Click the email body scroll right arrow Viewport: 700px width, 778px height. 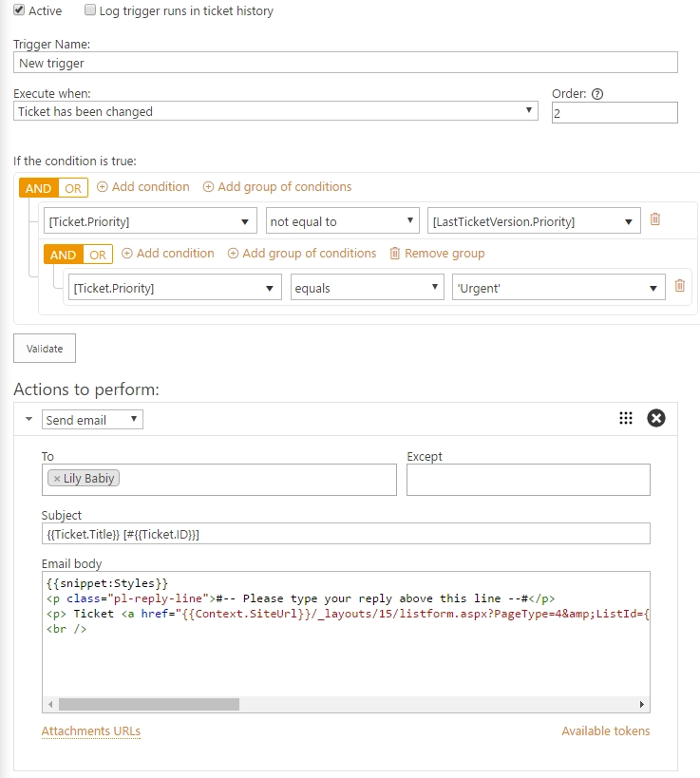[x=642, y=704]
